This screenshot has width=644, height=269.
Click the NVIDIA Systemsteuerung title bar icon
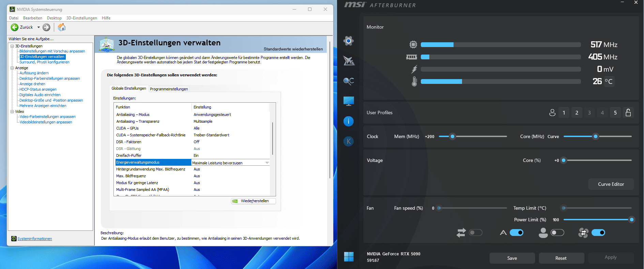[x=12, y=9]
